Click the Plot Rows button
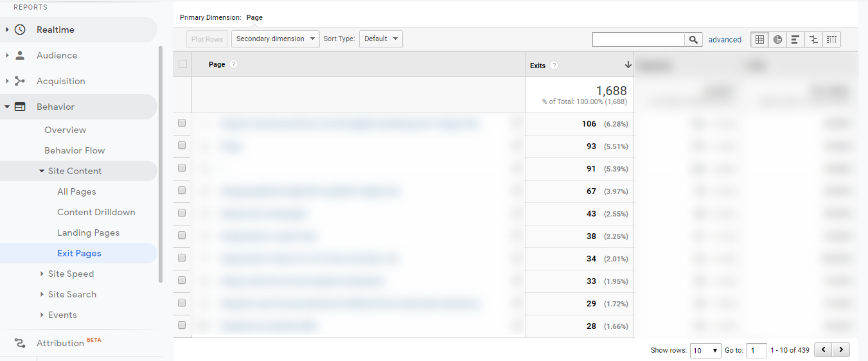868x361 pixels. point(207,39)
